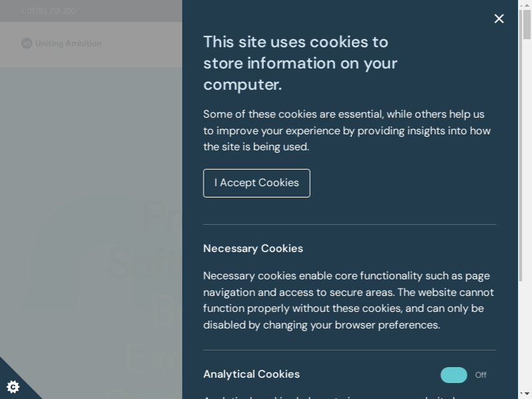Click the page scrollbar up arrow
The image size is (532, 399).
[527, 5]
